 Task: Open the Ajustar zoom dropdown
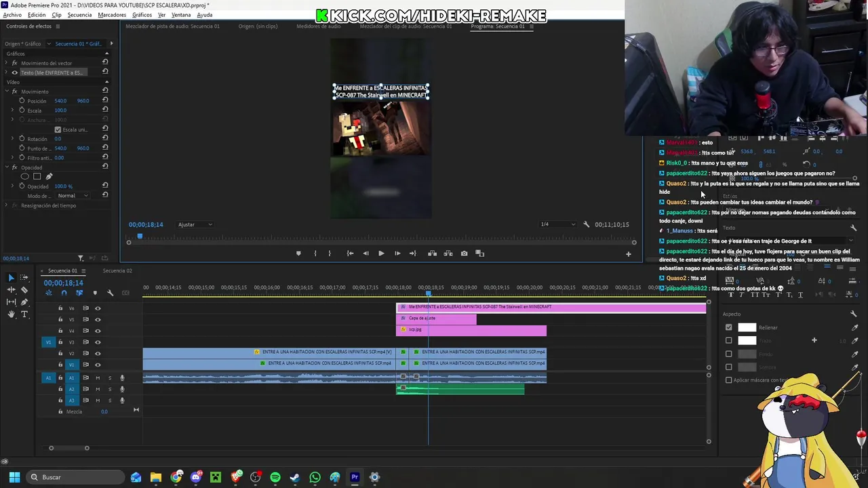[195, 224]
